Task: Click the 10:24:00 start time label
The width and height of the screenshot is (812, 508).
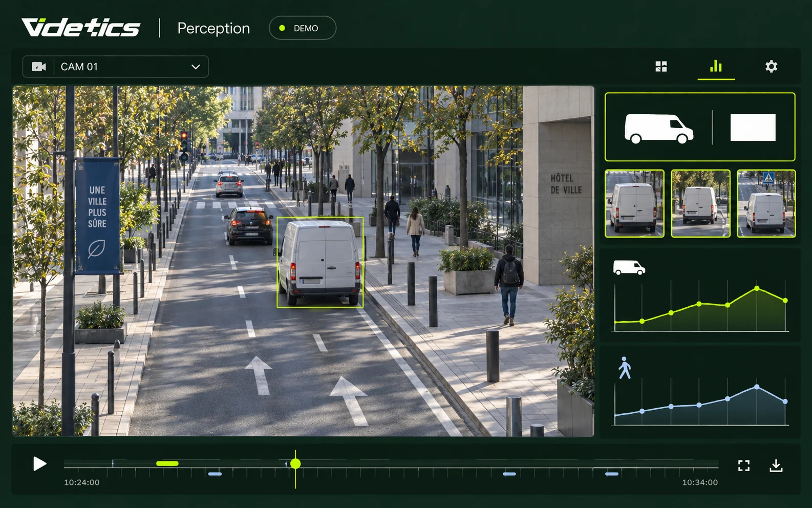Action: 82,482
